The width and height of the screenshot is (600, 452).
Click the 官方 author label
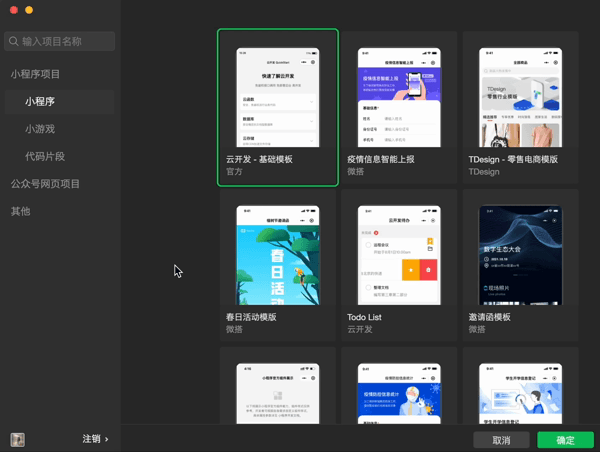(x=234, y=172)
